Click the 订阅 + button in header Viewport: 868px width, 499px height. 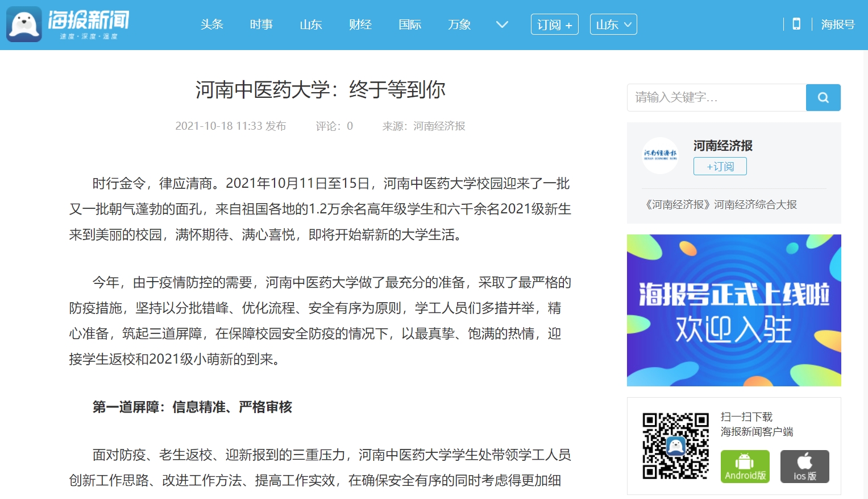[x=554, y=24]
